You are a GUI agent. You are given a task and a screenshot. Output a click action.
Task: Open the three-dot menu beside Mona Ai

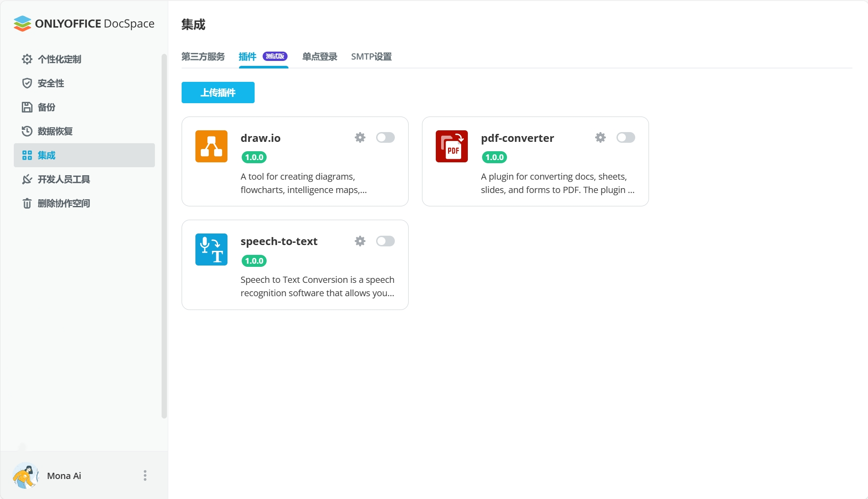tap(145, 476)
